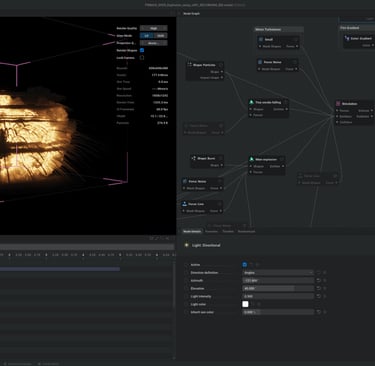
Task: Click the Light: Directional heading text
Action: 206,245
